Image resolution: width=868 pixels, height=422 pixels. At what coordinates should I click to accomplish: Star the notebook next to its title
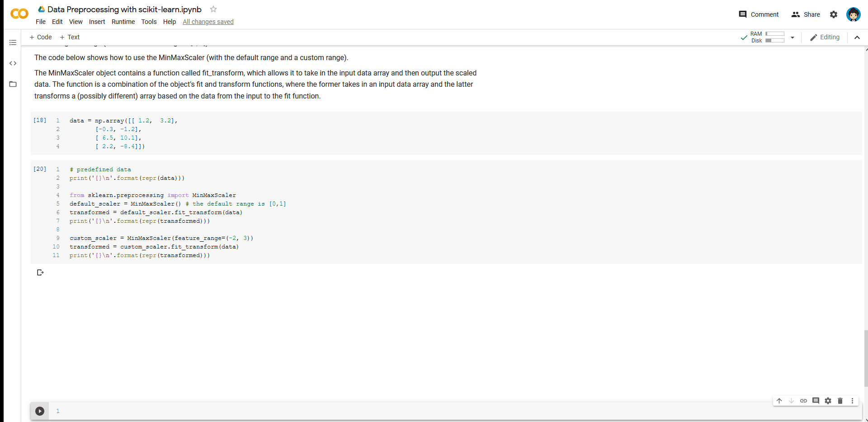coord(213,9)
